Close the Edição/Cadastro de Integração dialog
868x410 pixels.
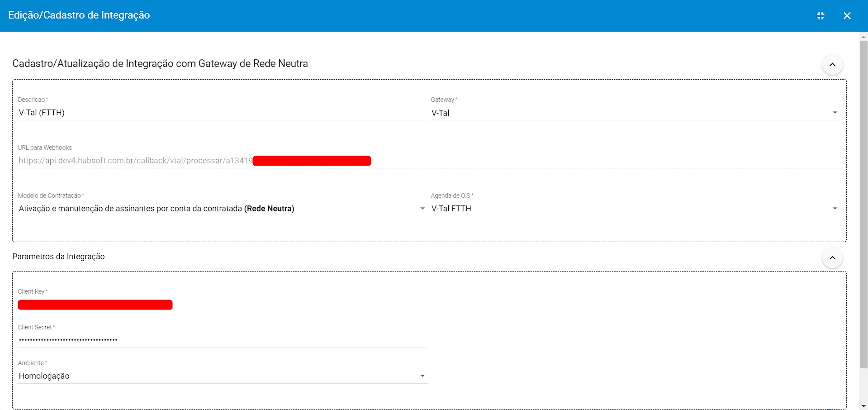click(847, 16)
